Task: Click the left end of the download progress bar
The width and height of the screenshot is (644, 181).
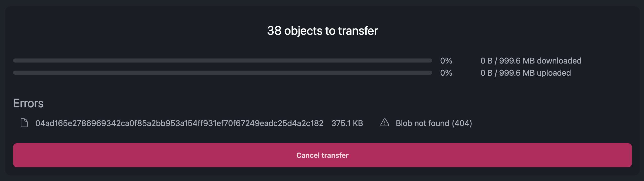Action: point(16,61)
